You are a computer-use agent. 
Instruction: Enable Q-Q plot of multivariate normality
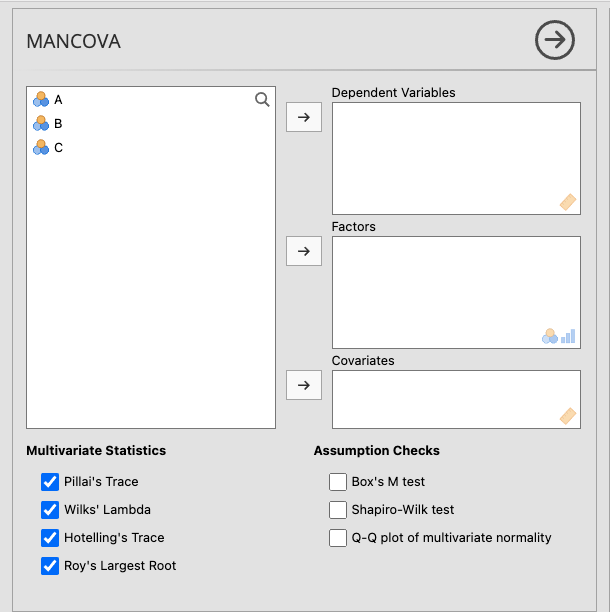point(338,538)
